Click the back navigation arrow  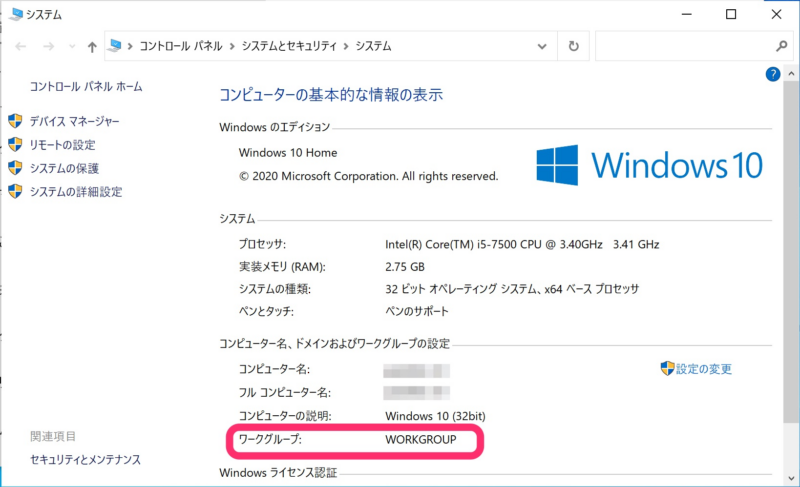pos(20,47)
